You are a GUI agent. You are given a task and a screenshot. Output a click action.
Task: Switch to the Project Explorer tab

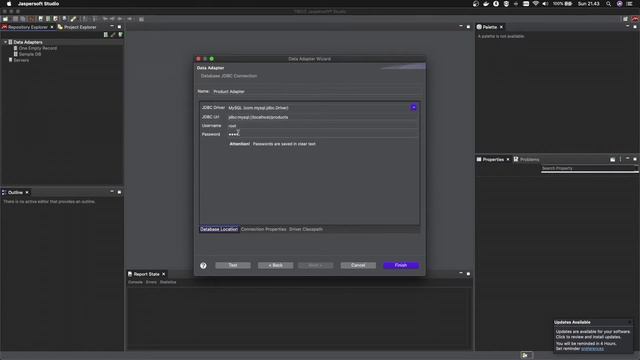77,27
